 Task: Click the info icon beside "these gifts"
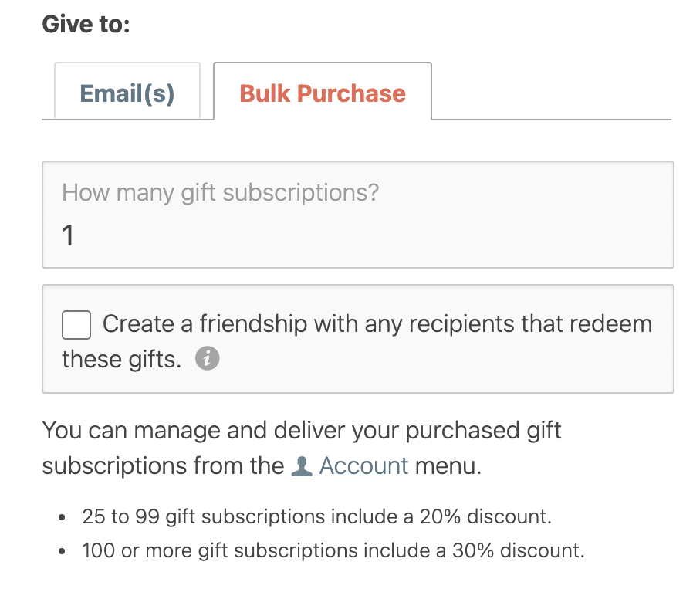[x=207, y=359]
